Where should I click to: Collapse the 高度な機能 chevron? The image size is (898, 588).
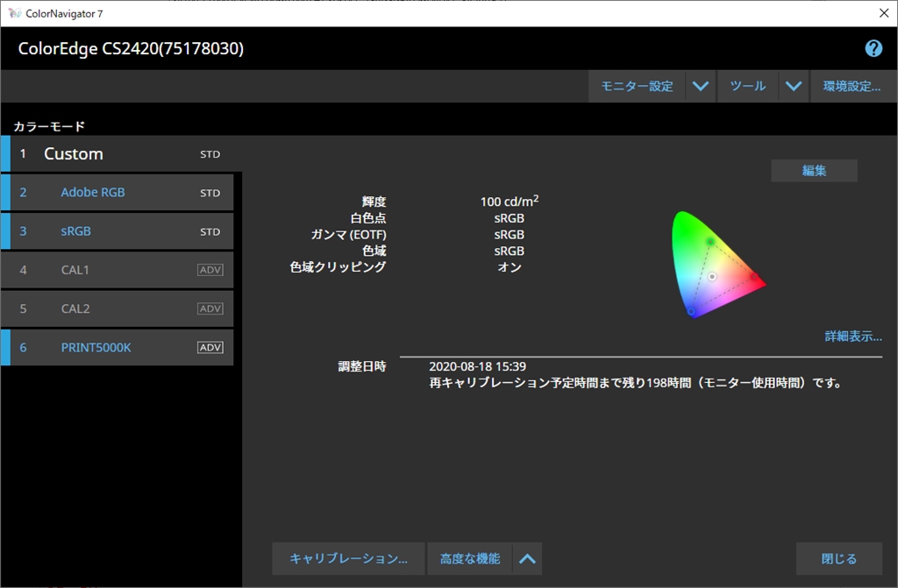point(527,559)
